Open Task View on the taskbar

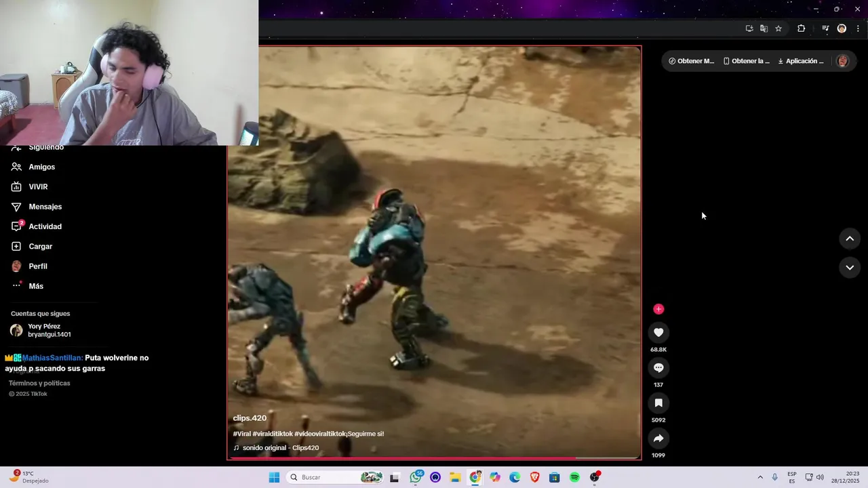point(394,477)
